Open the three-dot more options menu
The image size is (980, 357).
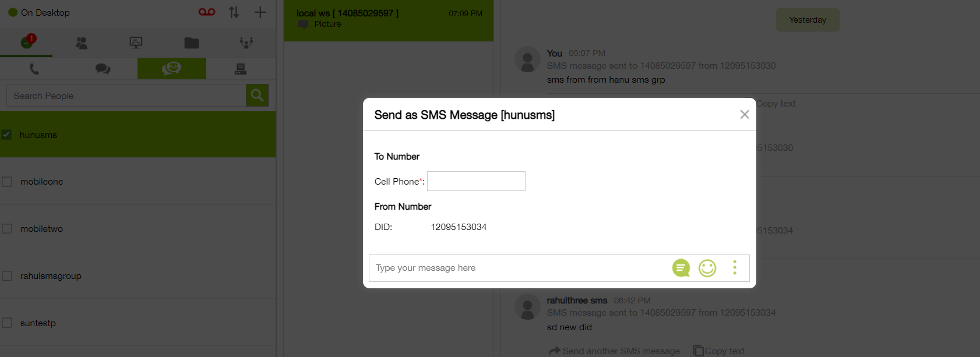[735, 267]
